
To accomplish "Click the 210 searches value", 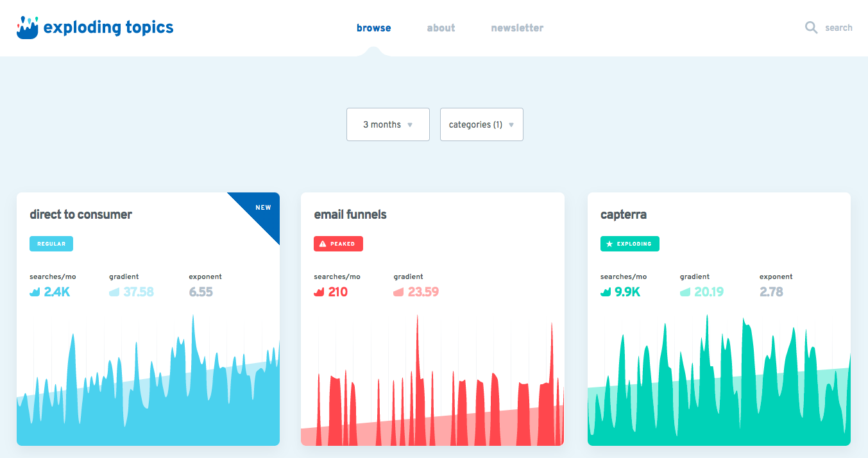I will (x=338, y=293).
